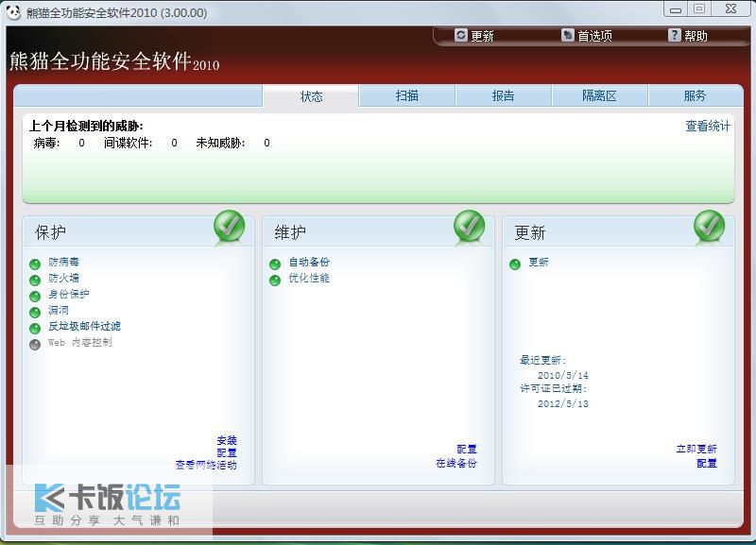Open the 防火墙 protection link
The image size is (756, 545).
pos(63,278)
